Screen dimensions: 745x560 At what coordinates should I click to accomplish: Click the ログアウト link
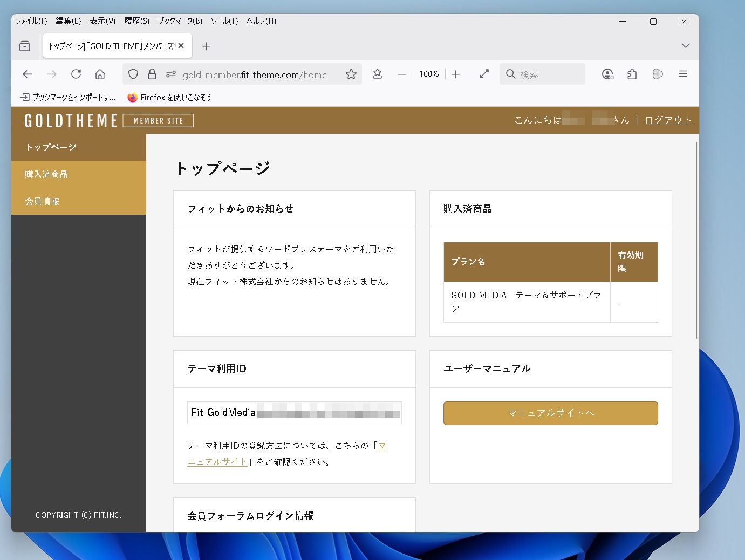[668, 120]
